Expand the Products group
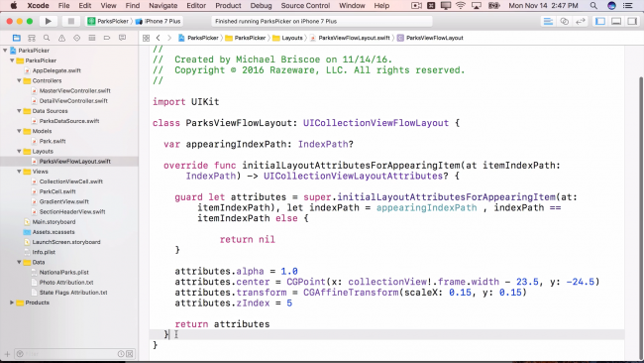Screen dimensions: 644x363 12,302
